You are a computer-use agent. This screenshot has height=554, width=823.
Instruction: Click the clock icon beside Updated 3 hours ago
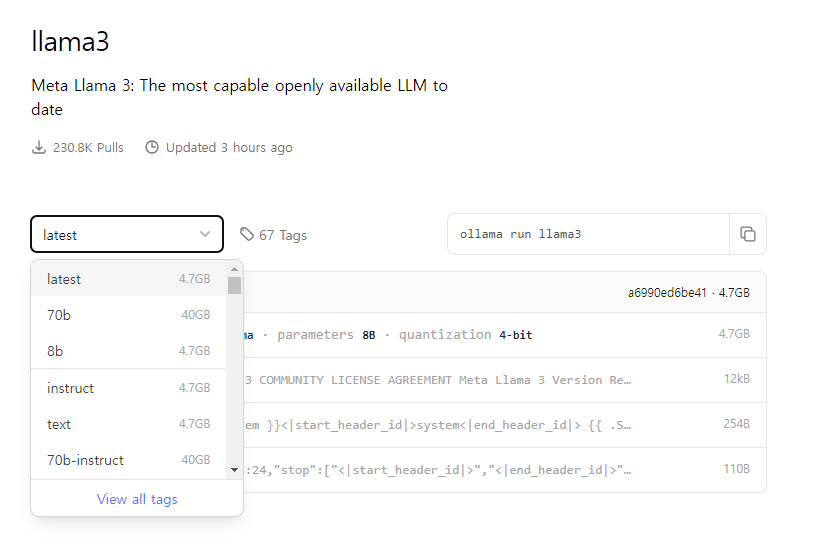(x=152, y=147)
